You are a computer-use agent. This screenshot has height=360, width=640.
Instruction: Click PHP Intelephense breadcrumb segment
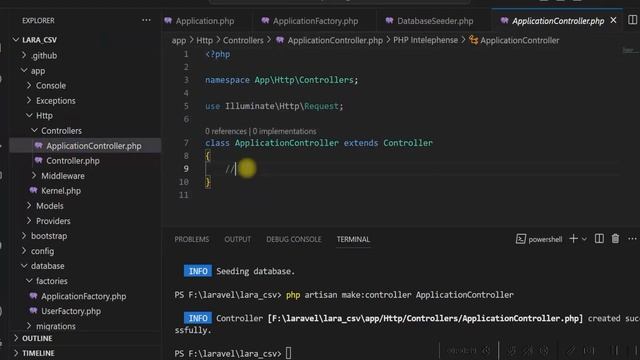425,40
